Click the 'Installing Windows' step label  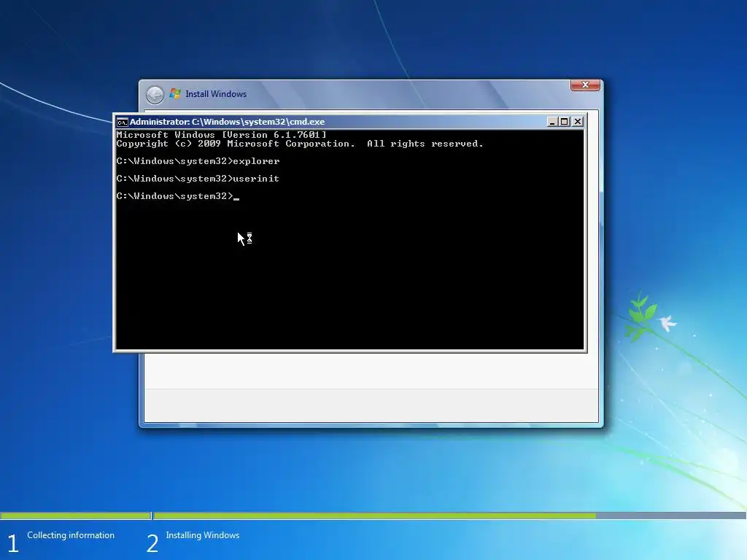(x=203, y=535)
